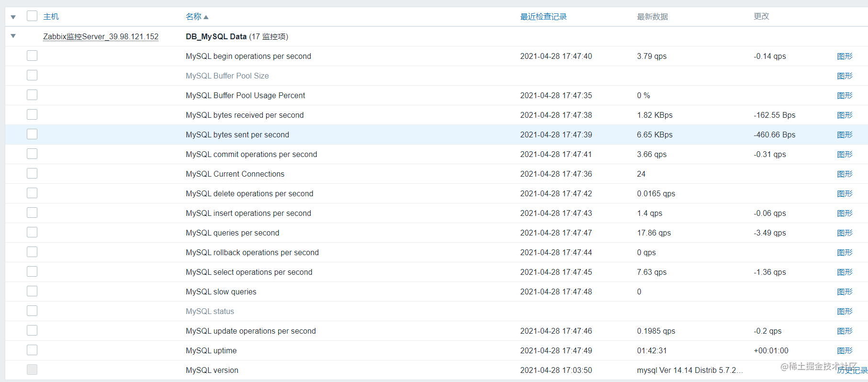Check the box for MySQL commit operations per second
This screenshot has height=382, width=868.
click(x=32, y=154)
